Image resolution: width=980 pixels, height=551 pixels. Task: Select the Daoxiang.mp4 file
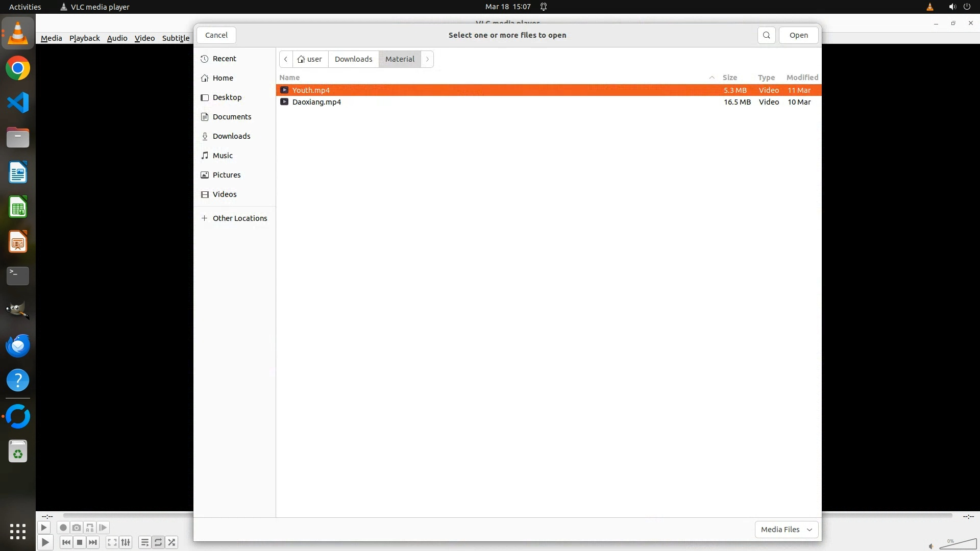[316, 102]
